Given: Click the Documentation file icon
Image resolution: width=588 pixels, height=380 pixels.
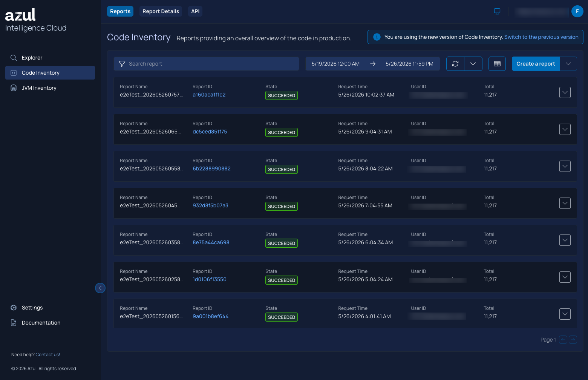Looking at the screenshot, I should (14, 323).
